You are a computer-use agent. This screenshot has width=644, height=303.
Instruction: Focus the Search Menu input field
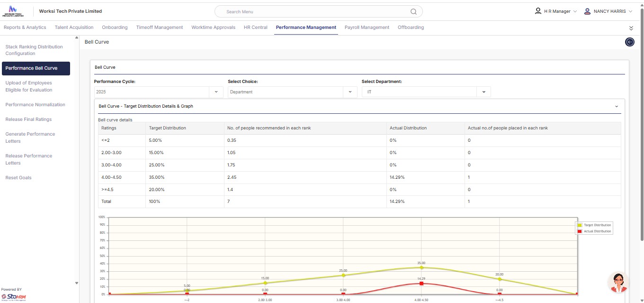313,12
